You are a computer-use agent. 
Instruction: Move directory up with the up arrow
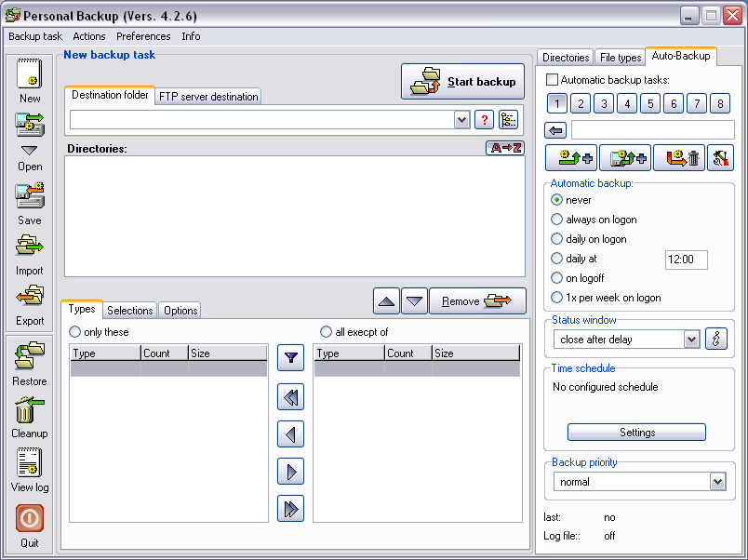pos(386,301)
